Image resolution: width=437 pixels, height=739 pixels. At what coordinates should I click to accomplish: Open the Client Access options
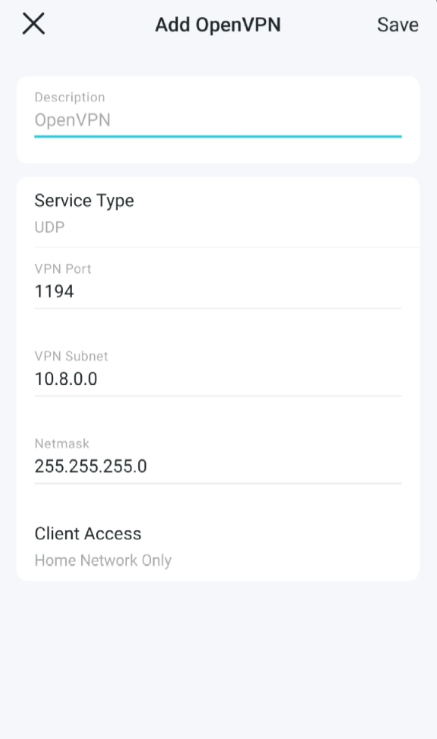click(x=218, y=546)
